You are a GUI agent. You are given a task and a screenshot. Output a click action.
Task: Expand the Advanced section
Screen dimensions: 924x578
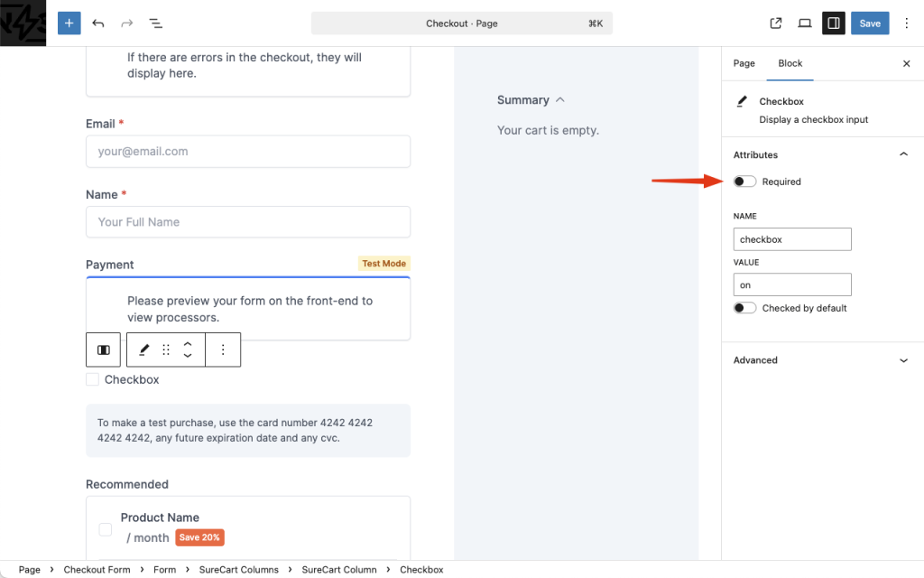pos(903,359)
